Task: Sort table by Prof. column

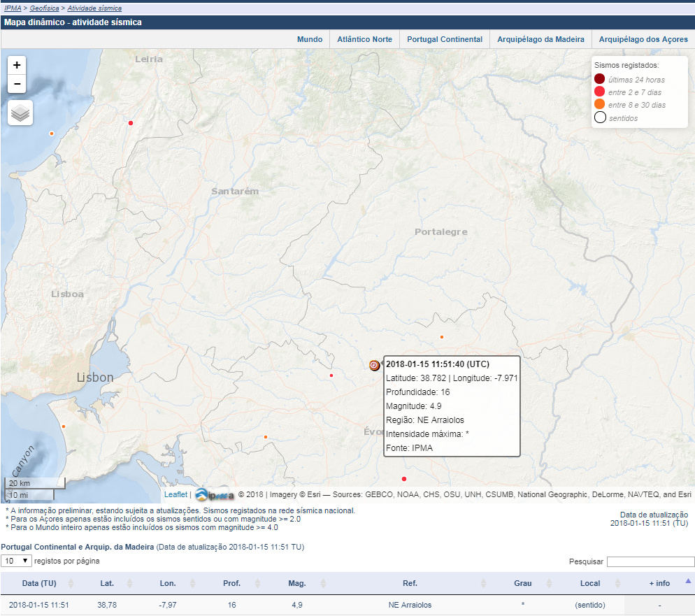Action: [231, 583]
